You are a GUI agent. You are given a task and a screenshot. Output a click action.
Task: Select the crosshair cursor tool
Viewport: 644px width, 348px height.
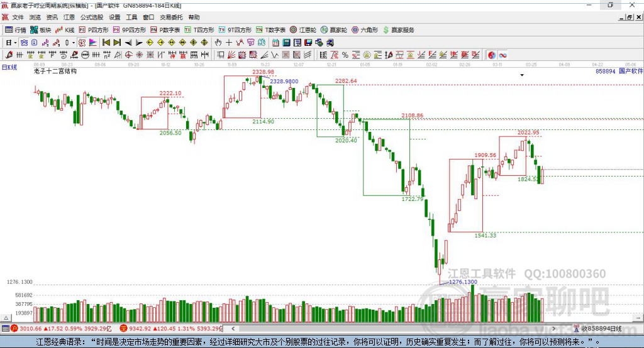coord(229,43)
